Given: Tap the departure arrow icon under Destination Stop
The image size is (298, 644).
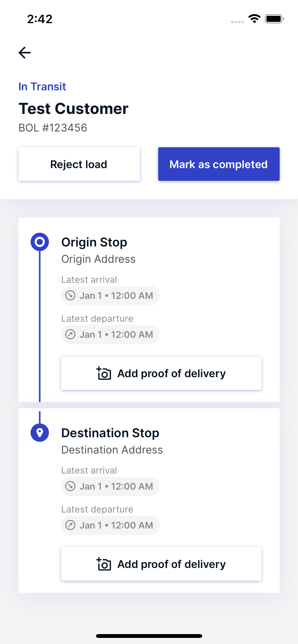Looking at the screenshot, I should 71,525.
